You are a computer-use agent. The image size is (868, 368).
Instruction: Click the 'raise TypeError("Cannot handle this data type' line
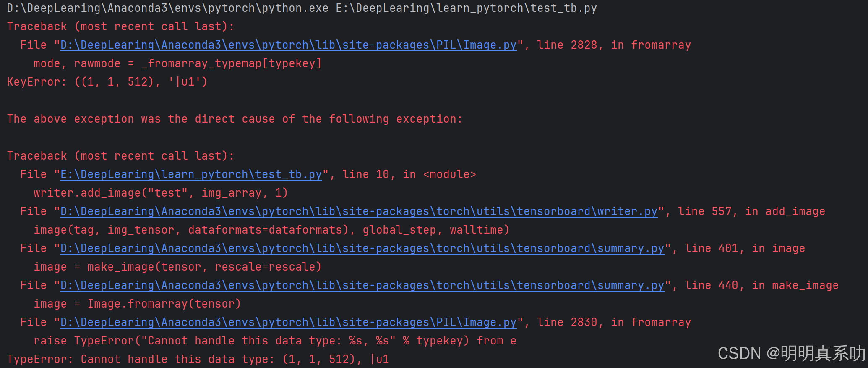pos(275,341)
